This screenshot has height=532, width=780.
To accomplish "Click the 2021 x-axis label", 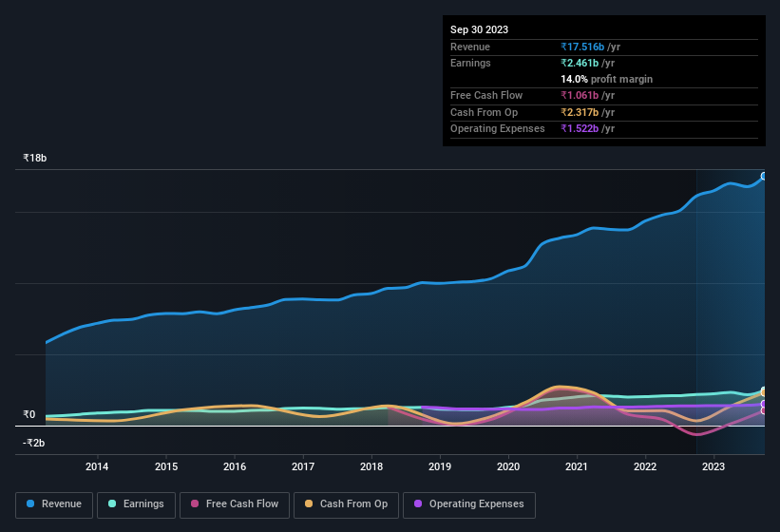I will coord(577,466).
